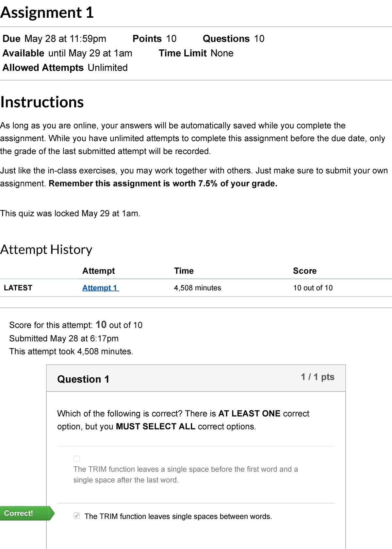Image resolution: width=392 pixels, height=549 pixels.
Task: Open the Attempt 1 link
Action: click(x=100, y=288)
